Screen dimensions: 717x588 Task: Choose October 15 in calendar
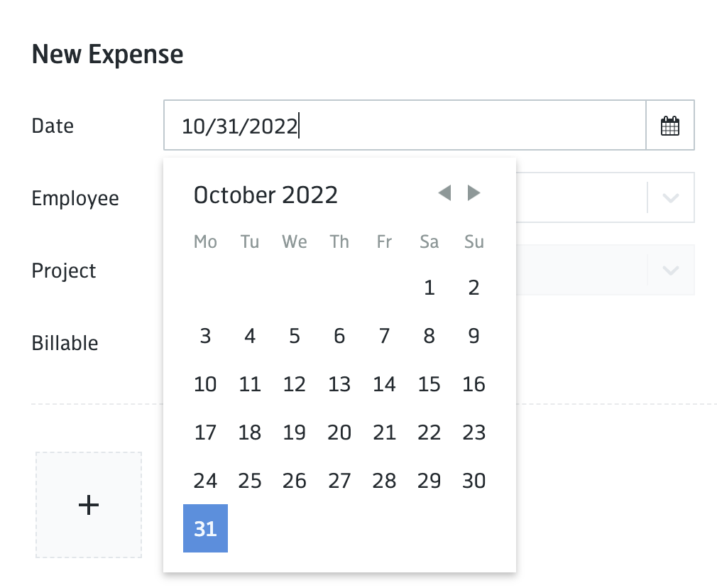429,384
